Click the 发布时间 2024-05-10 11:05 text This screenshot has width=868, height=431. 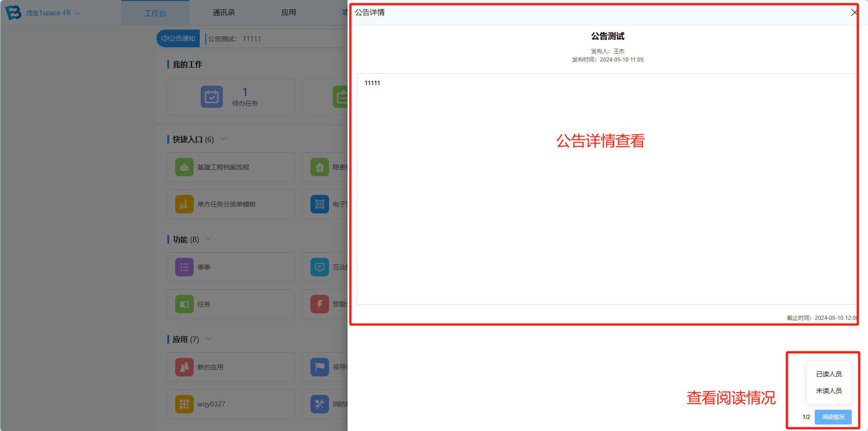608,60
